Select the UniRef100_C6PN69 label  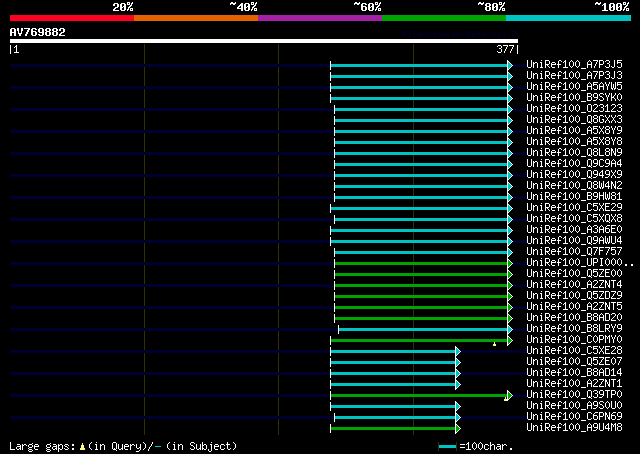(574, 417)
